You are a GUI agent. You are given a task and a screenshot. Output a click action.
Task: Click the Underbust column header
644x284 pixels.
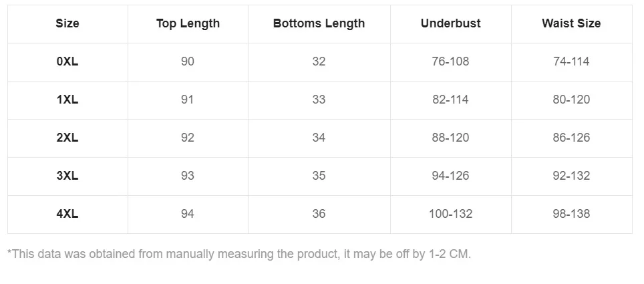(450, 23)
